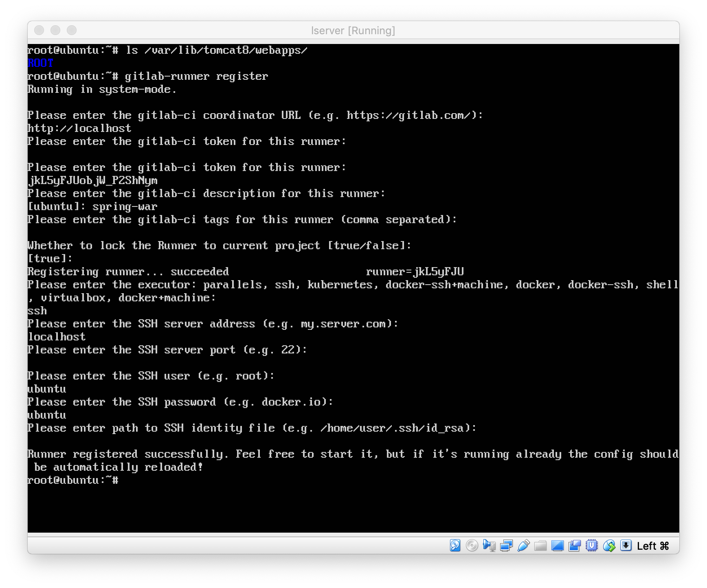Select the Left ⌘ host key label
The width and height of the screenshot is (707, 588).
[653, 546]
